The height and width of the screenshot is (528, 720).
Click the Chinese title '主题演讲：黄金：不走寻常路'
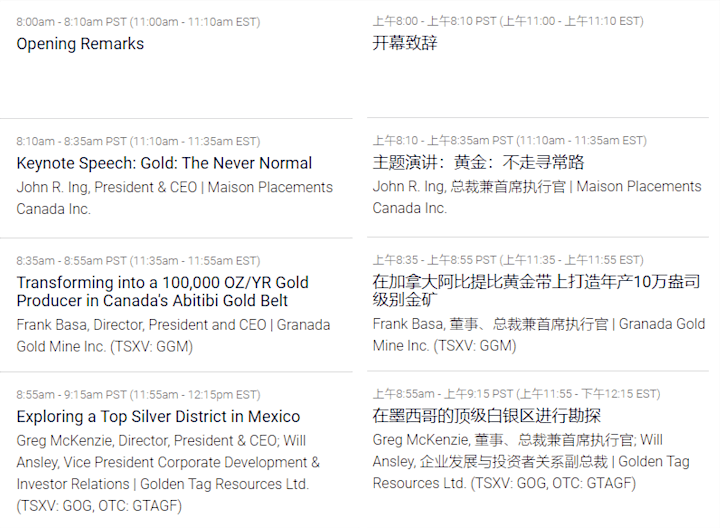click(x=478, y=162)
